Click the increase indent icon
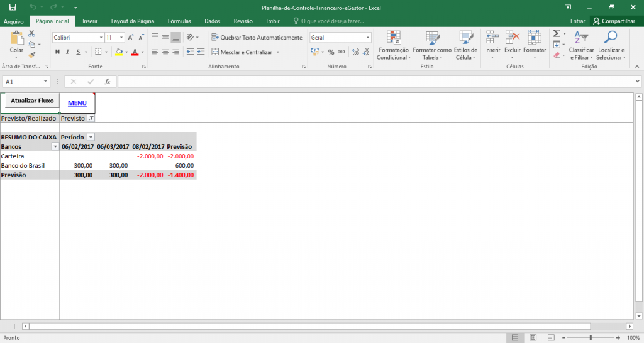This screenshot has height=343, width=644. point(201,52)
